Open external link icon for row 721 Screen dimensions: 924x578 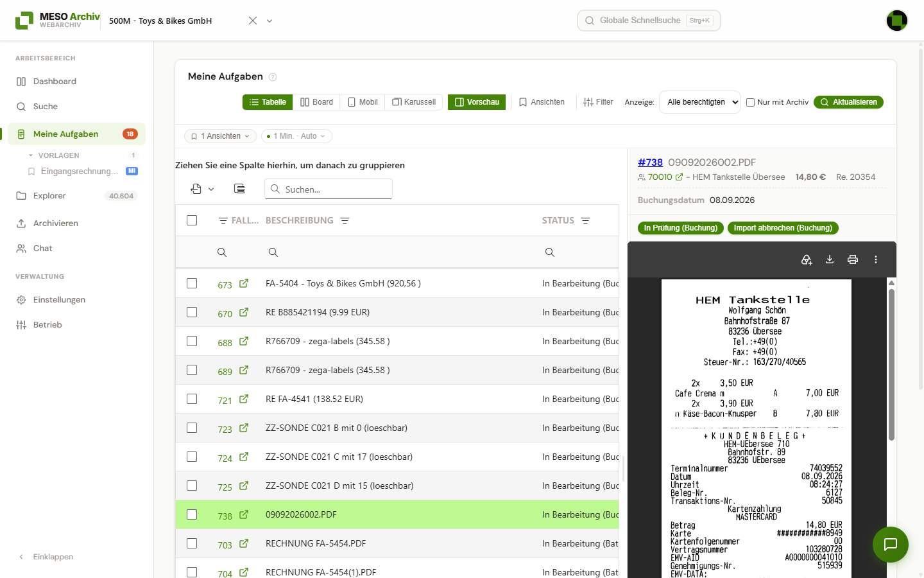[244, 399]
